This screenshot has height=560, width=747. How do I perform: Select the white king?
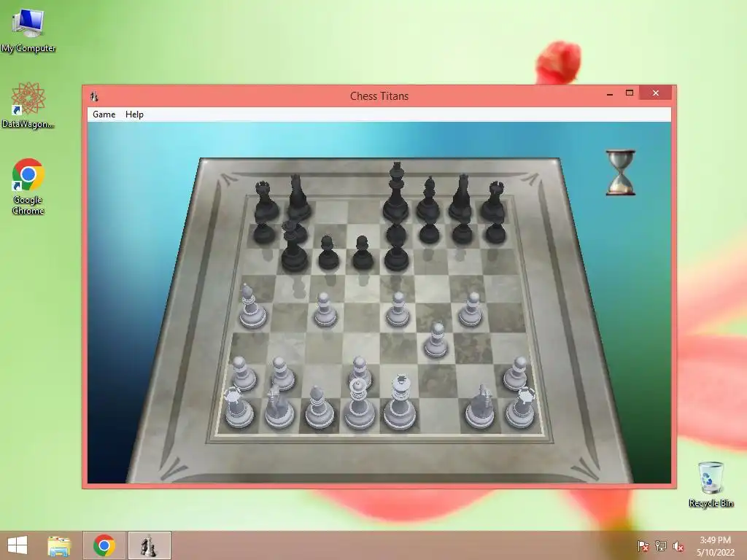pyautogui.click(x=400, y=402)
